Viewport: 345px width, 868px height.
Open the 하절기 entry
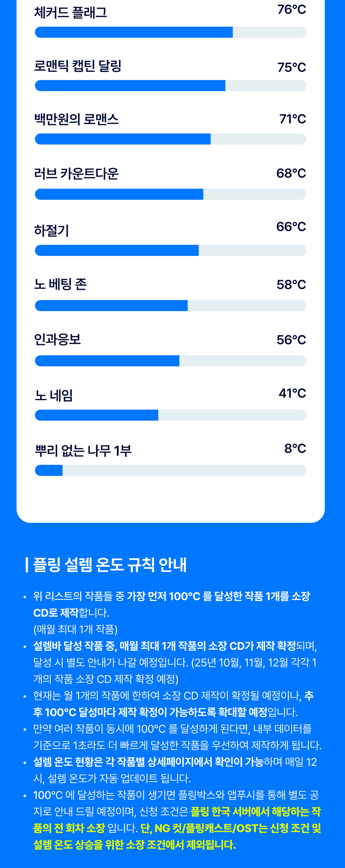point(52,231)
